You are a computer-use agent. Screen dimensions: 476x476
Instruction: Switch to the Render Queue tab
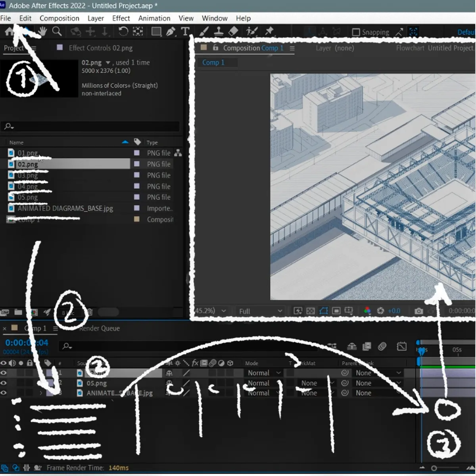(99, 328)
